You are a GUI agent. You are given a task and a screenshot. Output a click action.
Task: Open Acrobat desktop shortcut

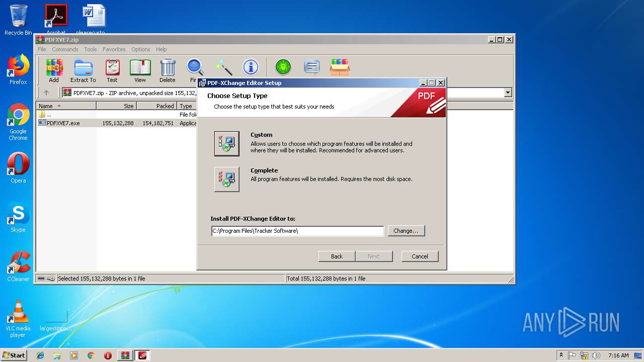click(x=56, y=20)
